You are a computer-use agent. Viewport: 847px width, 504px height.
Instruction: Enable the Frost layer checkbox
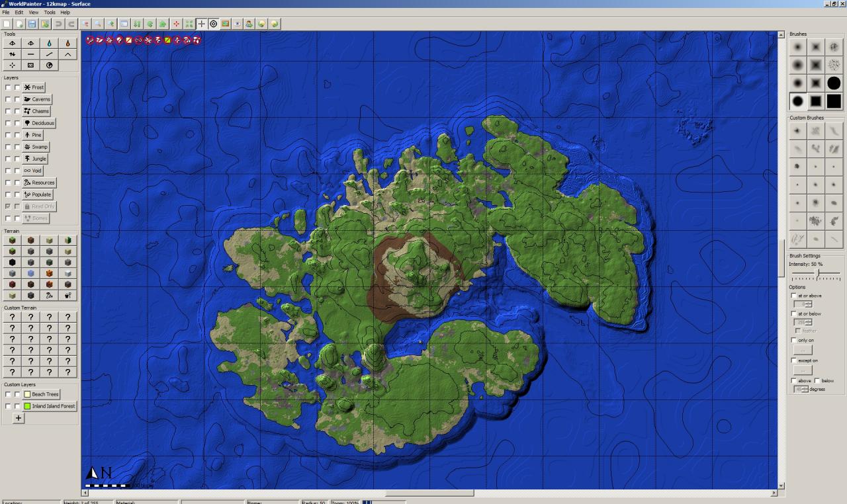tap(7, 87)
